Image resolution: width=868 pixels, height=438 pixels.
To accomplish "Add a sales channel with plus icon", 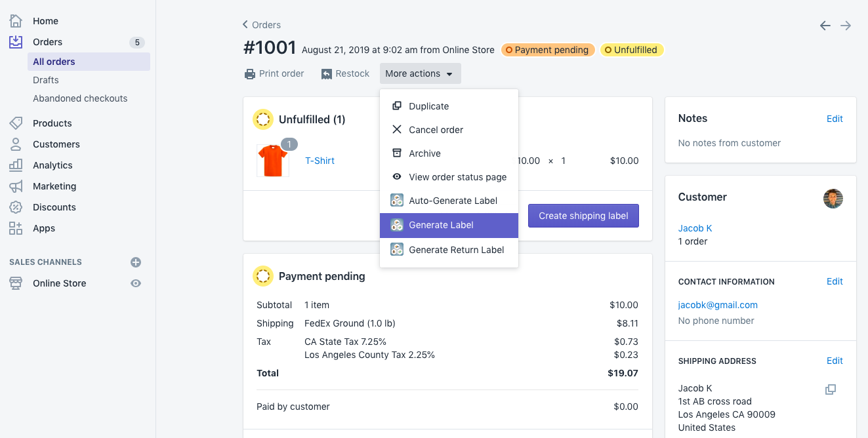I will coord(136,262).
